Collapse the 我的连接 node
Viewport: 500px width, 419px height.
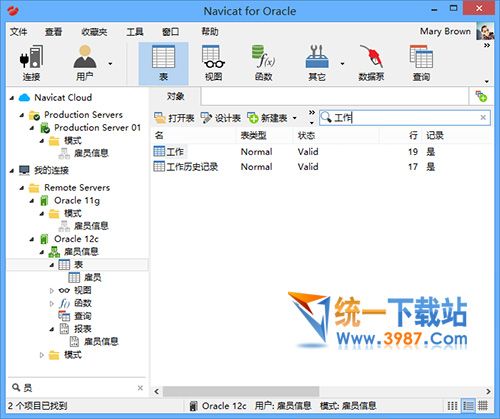point(12,171)
